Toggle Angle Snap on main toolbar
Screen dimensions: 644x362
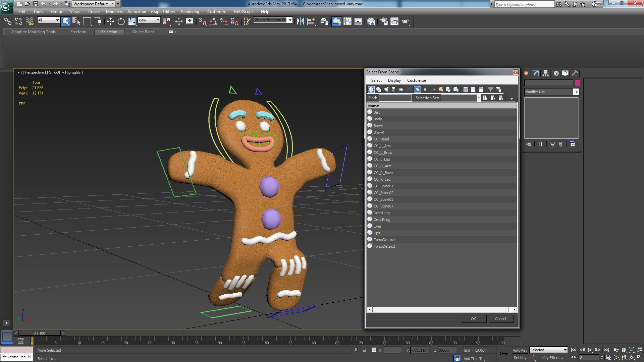click(213, 21)
